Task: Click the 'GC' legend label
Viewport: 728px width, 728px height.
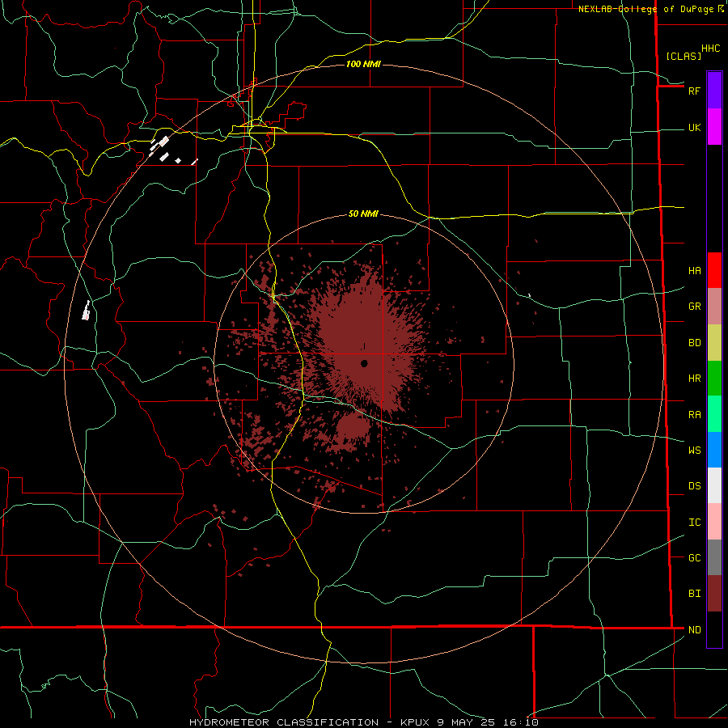Action: click(694, 557)
